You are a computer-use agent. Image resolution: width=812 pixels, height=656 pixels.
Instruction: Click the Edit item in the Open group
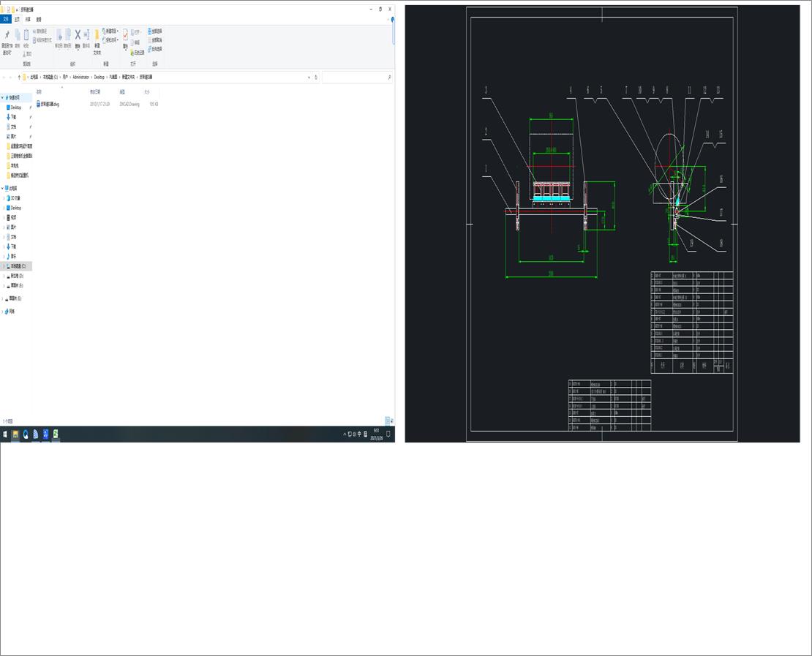135,43
